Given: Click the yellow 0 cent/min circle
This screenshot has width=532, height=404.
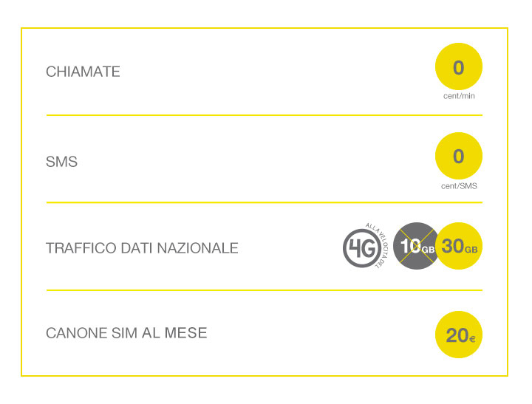Looking at the screenshot, I should pos(458,66).
